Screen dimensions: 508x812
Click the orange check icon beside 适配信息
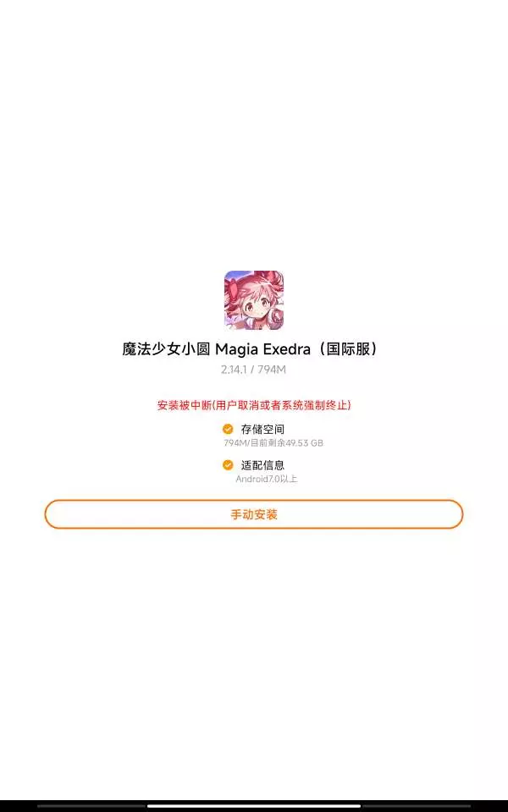click(228, 465)
